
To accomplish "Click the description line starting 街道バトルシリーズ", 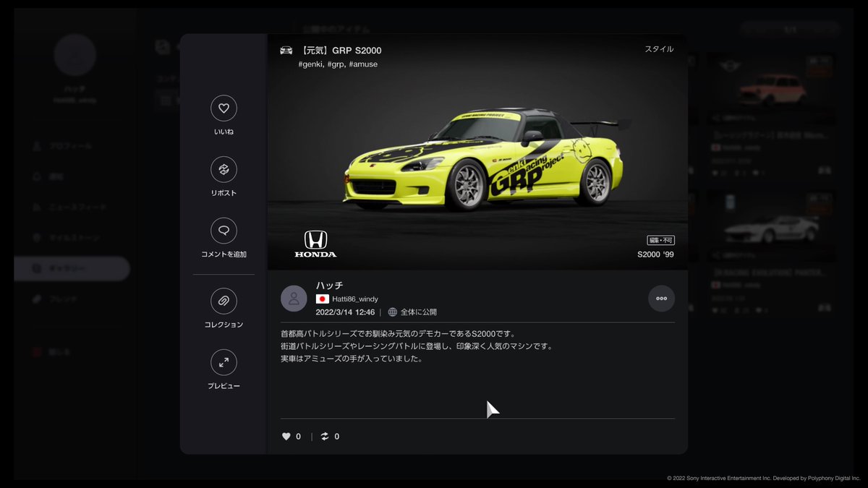I will [x=417, y=346].
